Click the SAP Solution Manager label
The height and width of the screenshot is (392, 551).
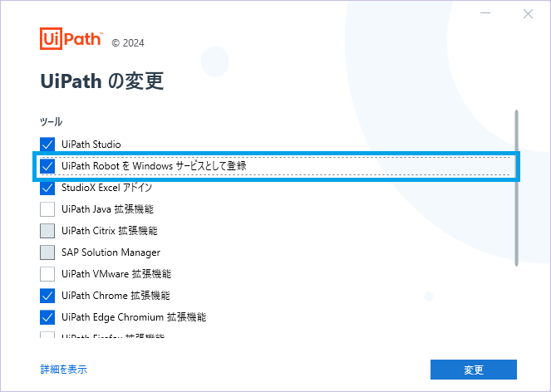pyautogui.click(x=111, y=252)
